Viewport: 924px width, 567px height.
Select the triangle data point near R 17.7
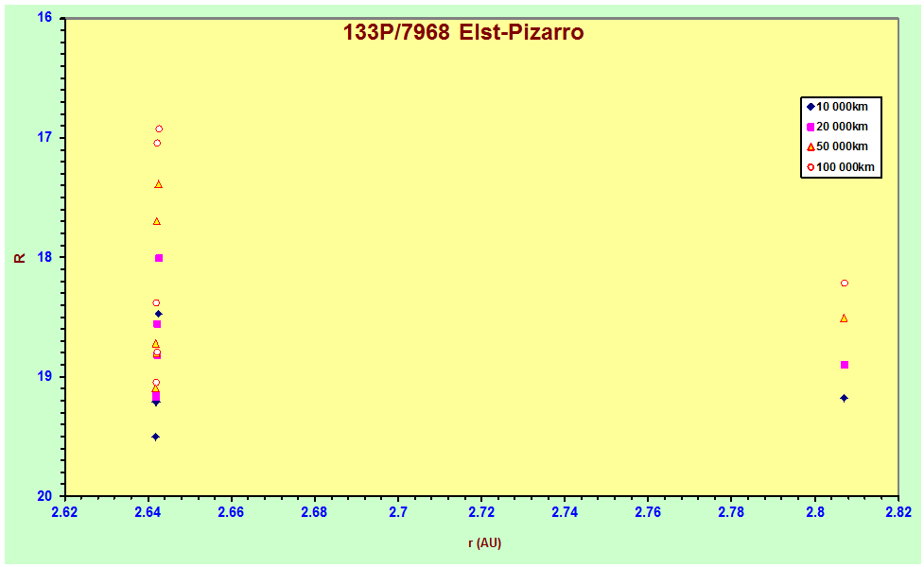157,221
